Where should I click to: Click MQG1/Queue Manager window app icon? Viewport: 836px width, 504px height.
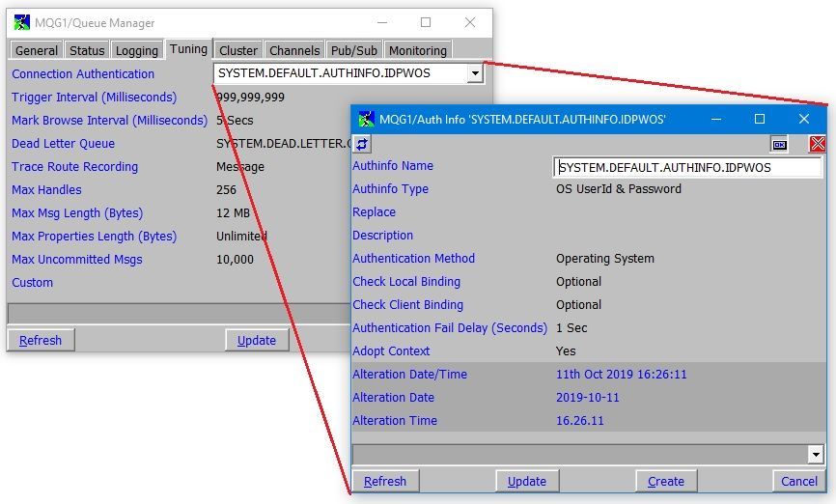(x=22, y=22)
